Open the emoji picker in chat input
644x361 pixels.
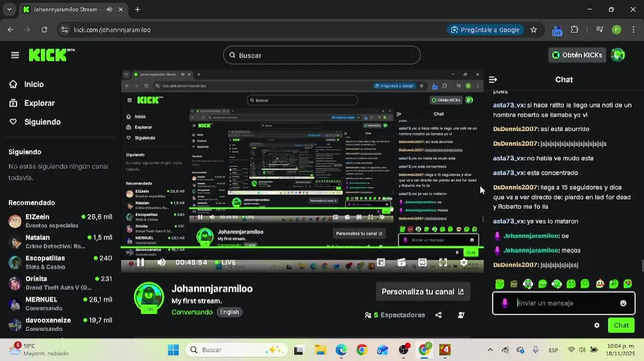(623, 303)
